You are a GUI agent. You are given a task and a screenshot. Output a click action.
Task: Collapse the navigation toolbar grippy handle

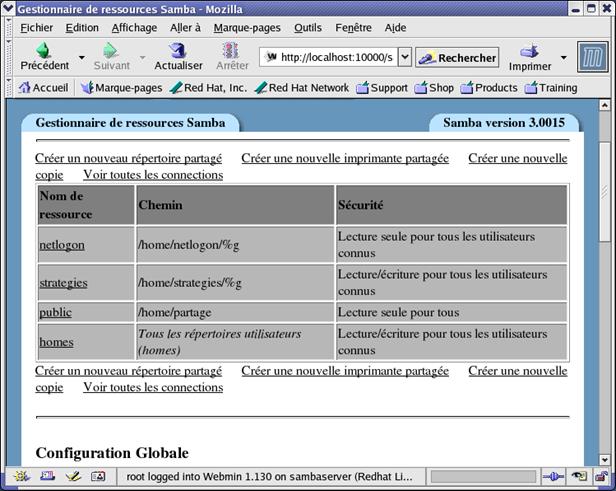coord(9,57)
